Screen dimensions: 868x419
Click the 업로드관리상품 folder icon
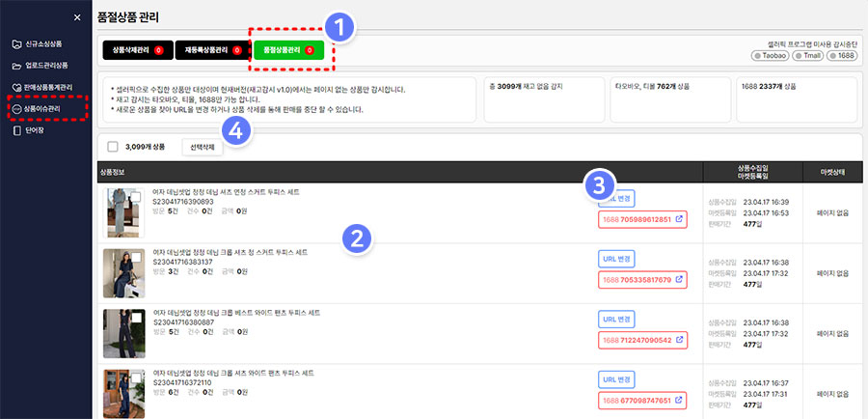(x=16, y=67)
